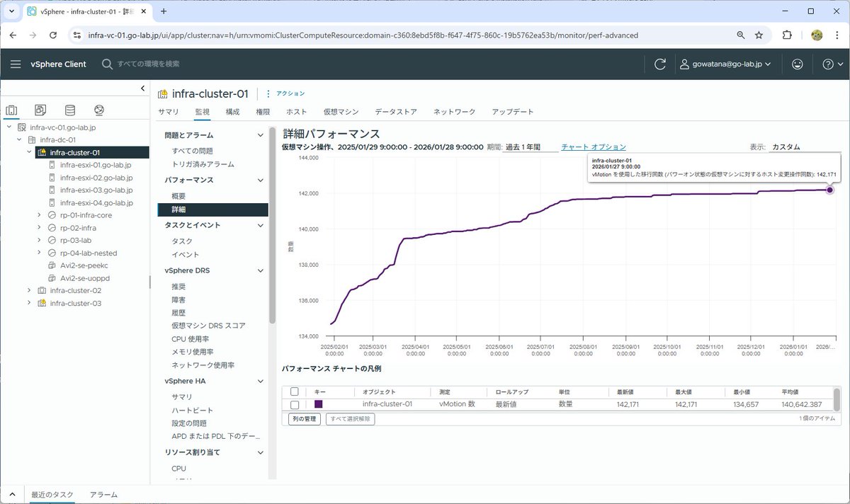
Task: Collapse the inventory navigator panel
Action: click(142, 88)
